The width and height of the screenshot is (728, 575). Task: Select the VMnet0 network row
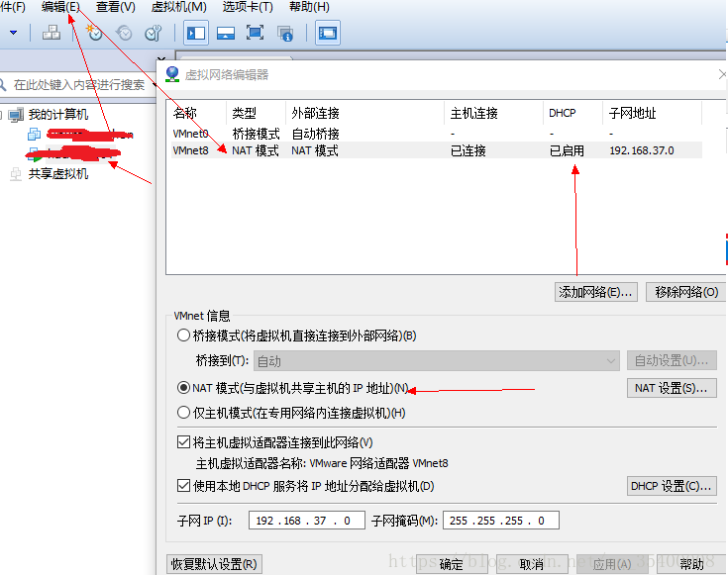[437, 134]
